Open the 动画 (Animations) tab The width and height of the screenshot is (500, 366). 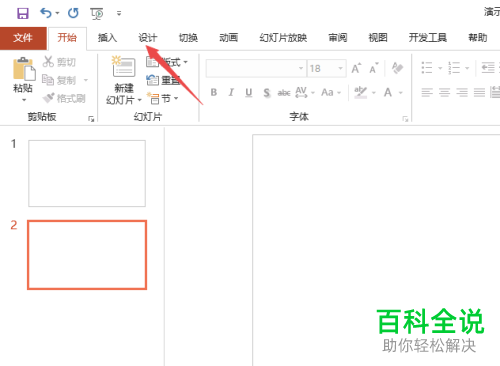pyautogui.click(x=229, y=38)
